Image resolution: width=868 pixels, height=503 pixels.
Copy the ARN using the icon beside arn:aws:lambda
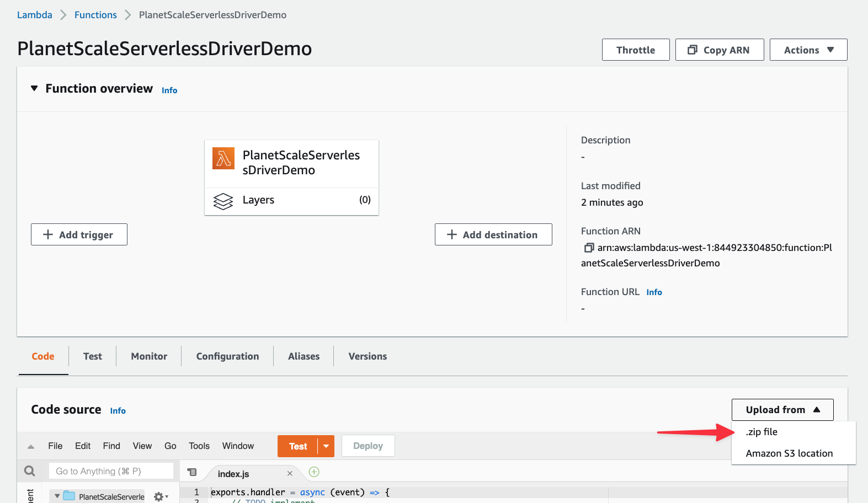[589, 248]
